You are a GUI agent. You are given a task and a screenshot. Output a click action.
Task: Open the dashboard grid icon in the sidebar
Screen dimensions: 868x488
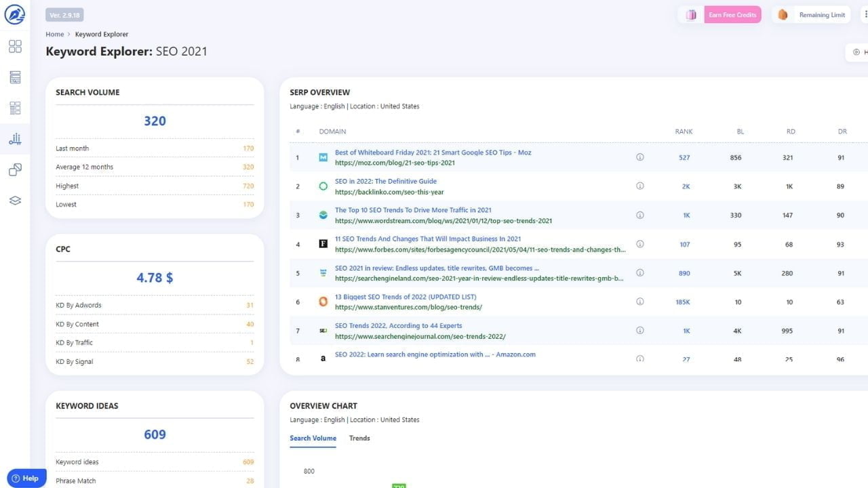pos(15,46)
